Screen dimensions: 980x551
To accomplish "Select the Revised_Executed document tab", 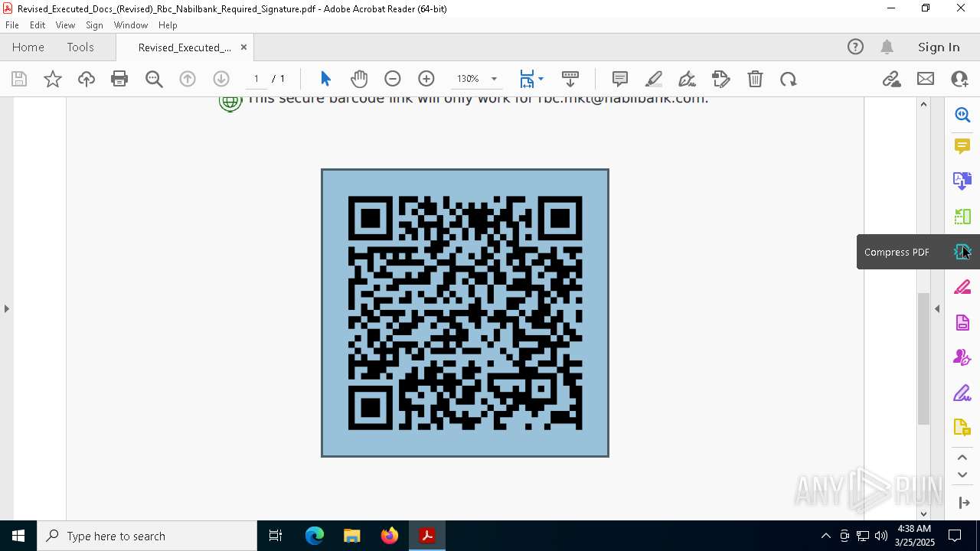I will click(185, 47).
